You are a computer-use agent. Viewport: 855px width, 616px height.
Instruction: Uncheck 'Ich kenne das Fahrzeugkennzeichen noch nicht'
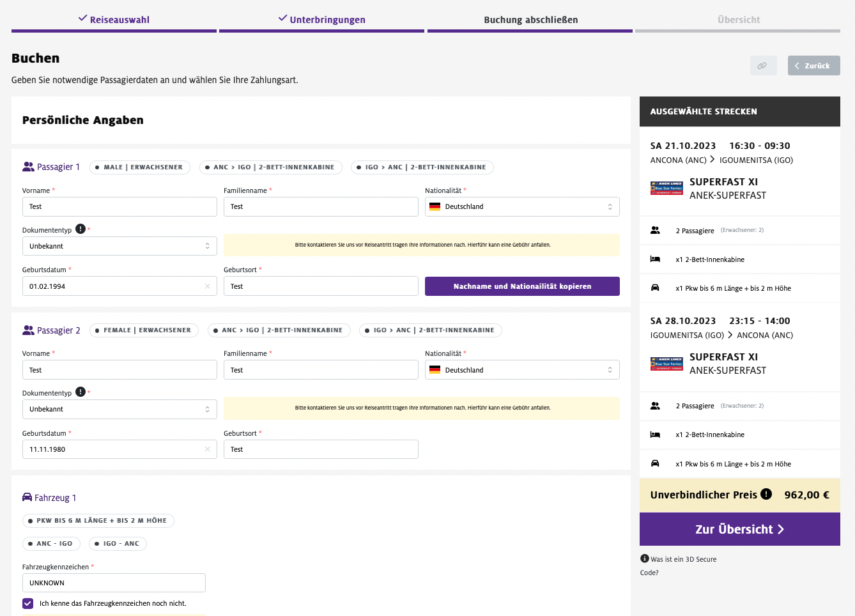click(27, 603)
